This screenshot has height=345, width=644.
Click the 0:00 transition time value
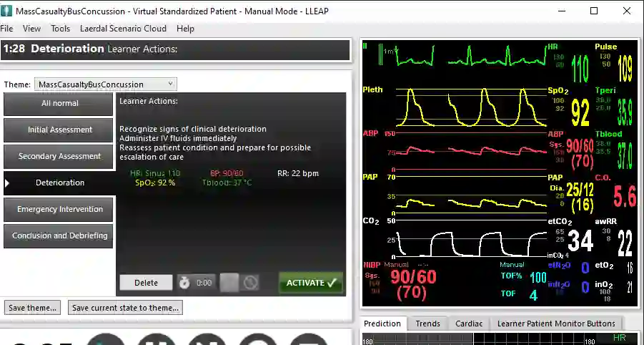[204, 283]
